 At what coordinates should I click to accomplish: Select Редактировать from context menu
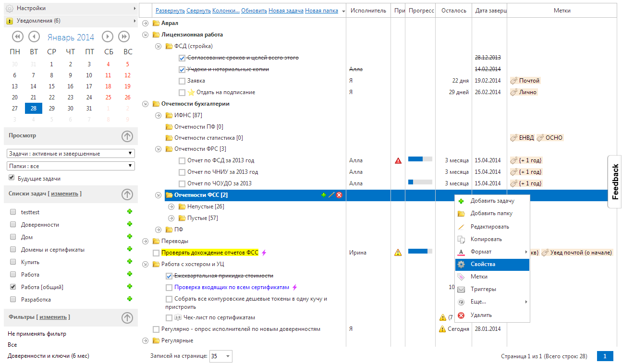(492, 227)
